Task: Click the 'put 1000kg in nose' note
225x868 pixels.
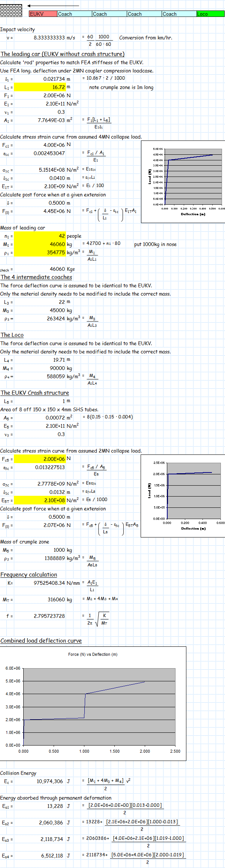Action: point(155,244)
